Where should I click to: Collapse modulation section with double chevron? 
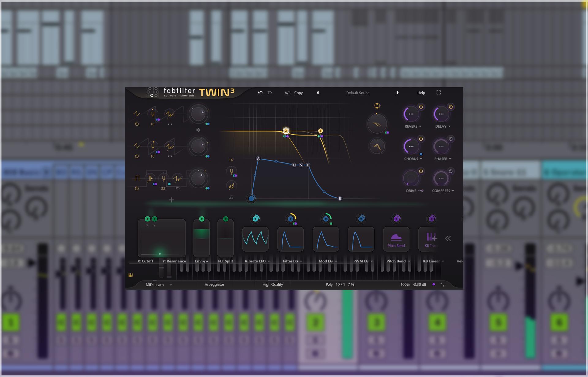click(x=448, y=238)
